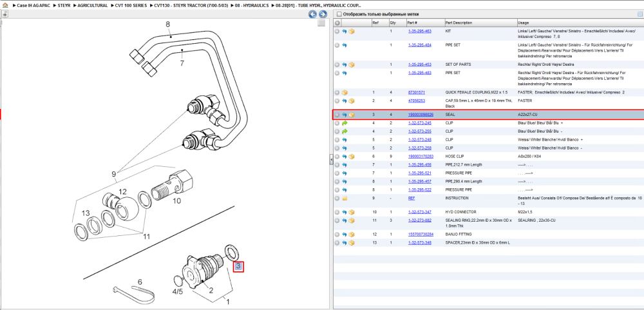
Task: Go to previous diagram with left arrow
Action: (x=312, y=14)
